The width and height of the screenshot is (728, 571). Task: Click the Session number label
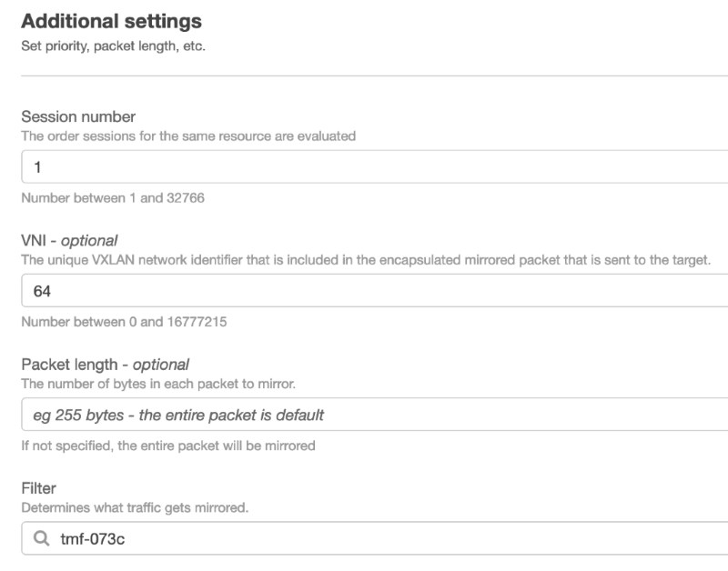coord(78,116)
